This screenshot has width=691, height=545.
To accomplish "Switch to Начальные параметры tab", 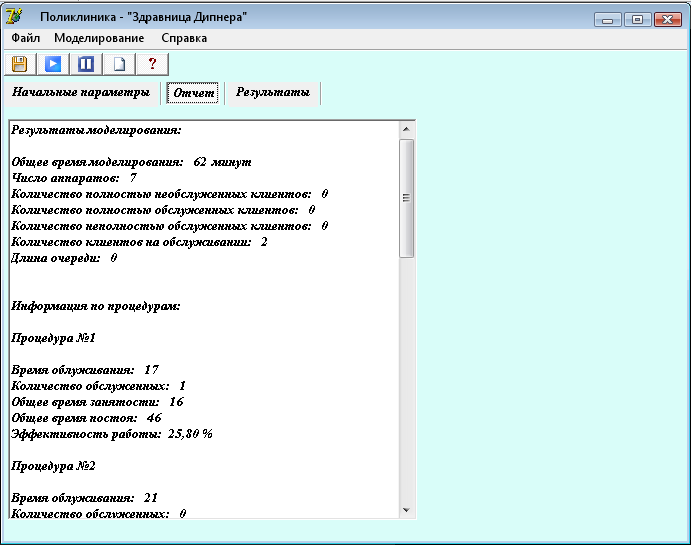I will 82,93.
